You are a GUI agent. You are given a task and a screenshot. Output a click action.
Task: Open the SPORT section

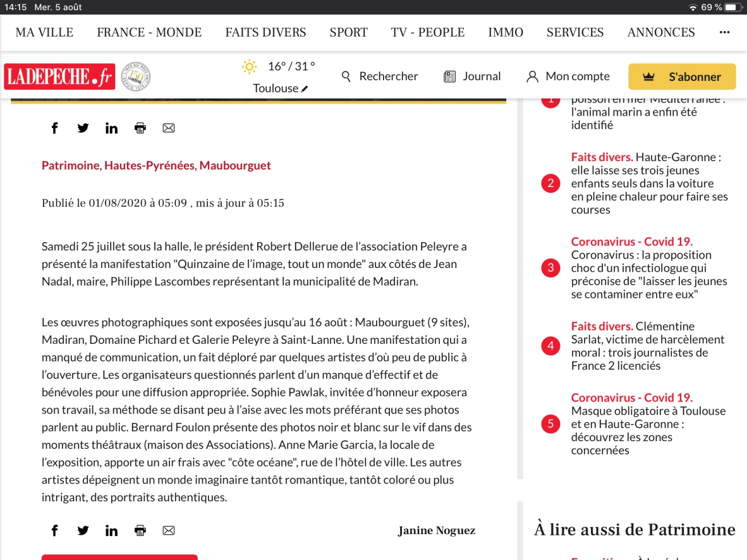click(349, 32)
